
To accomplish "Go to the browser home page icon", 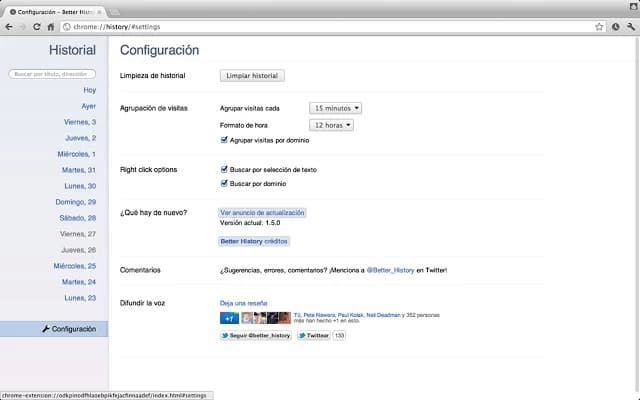I will (51, 27).
